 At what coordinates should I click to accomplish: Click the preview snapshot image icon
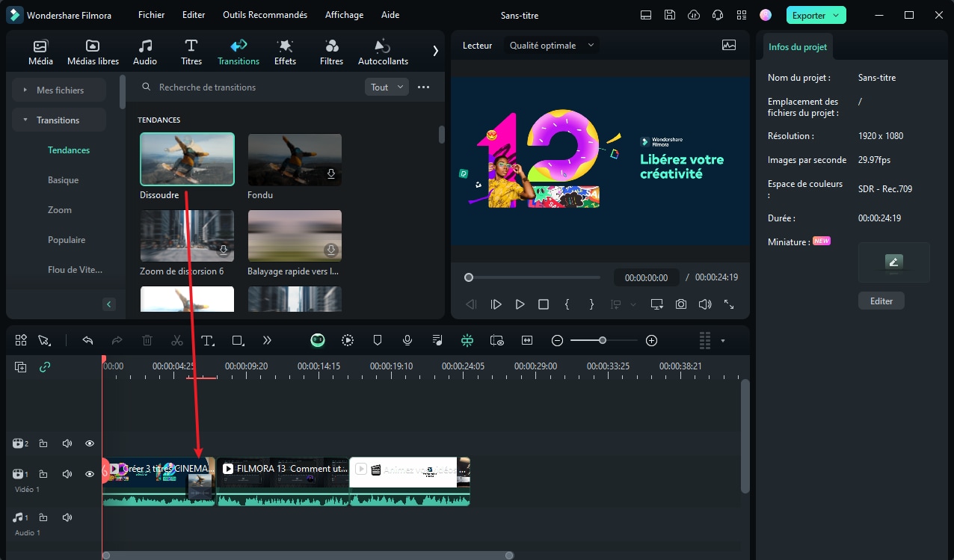tap(729, 45)
